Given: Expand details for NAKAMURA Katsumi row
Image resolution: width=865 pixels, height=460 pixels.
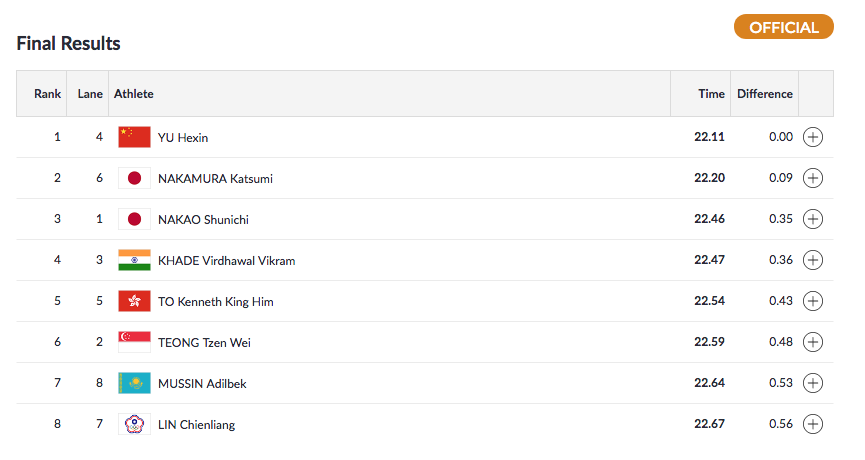Looking at the screenshot, I should click(x=813, y=178).
